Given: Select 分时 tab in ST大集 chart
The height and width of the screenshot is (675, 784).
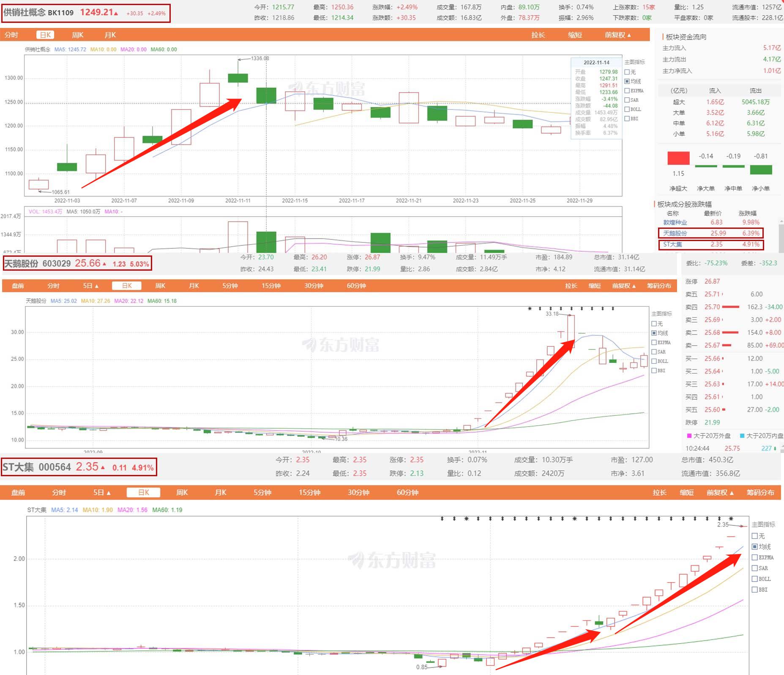Looking at the screenshot, I should 59,493.
